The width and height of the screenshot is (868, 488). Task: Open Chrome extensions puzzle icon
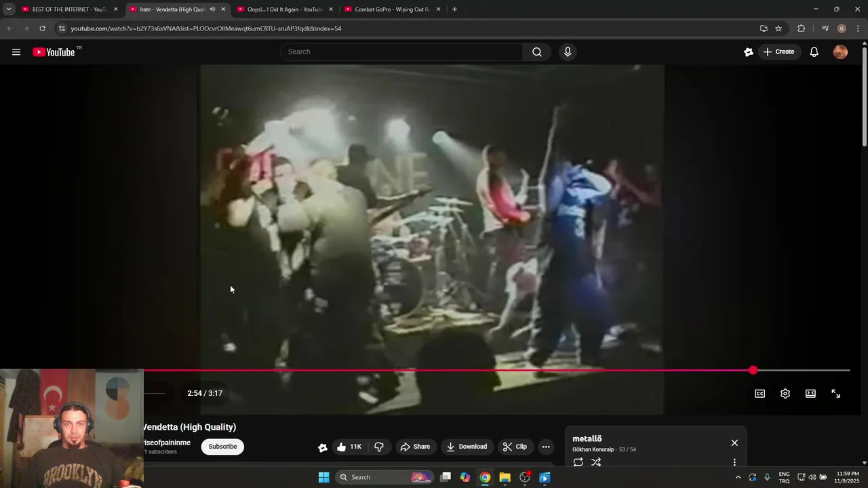point(802,28)
